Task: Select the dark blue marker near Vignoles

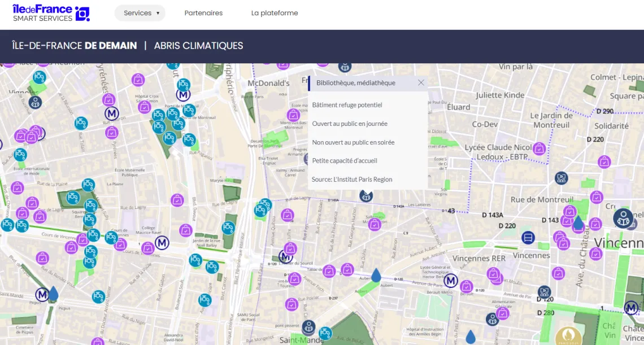Action: (x=35, y=102)
